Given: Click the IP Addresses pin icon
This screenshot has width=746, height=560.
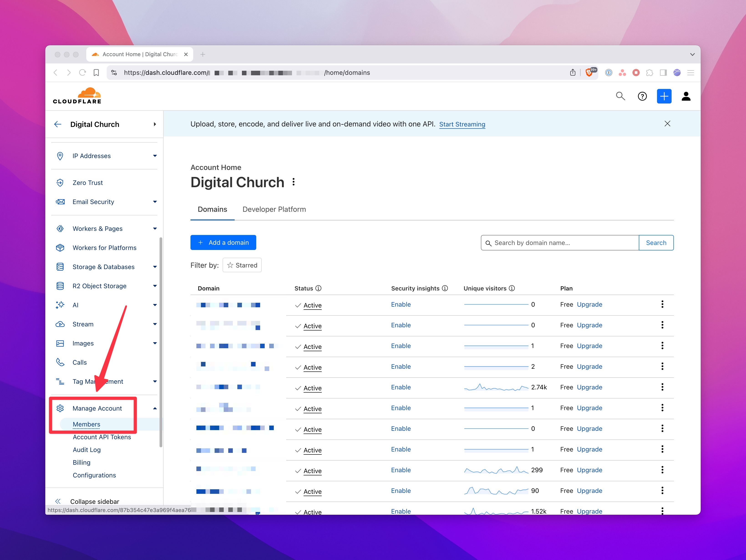Looking at the screenshot, I should click(x=60, y=156).
